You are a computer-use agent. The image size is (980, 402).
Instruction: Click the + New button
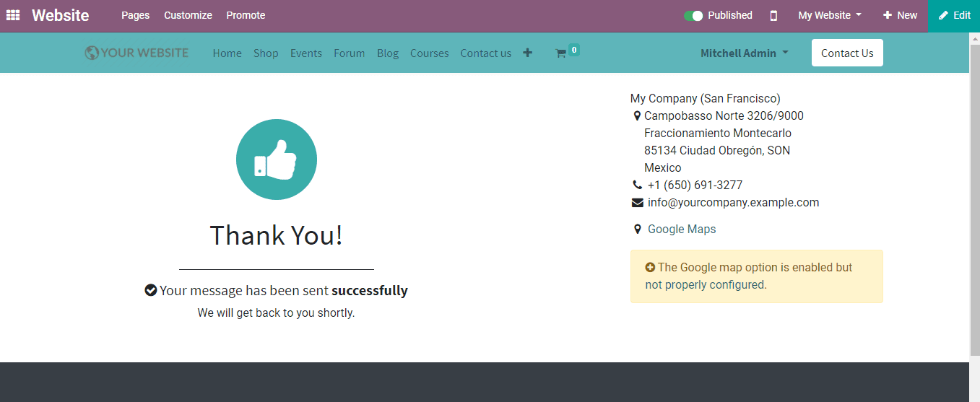900,15
